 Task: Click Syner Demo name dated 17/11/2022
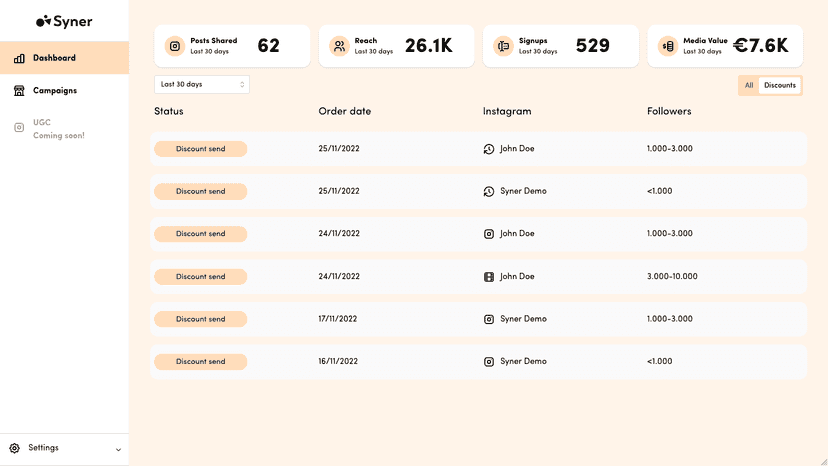523,319
